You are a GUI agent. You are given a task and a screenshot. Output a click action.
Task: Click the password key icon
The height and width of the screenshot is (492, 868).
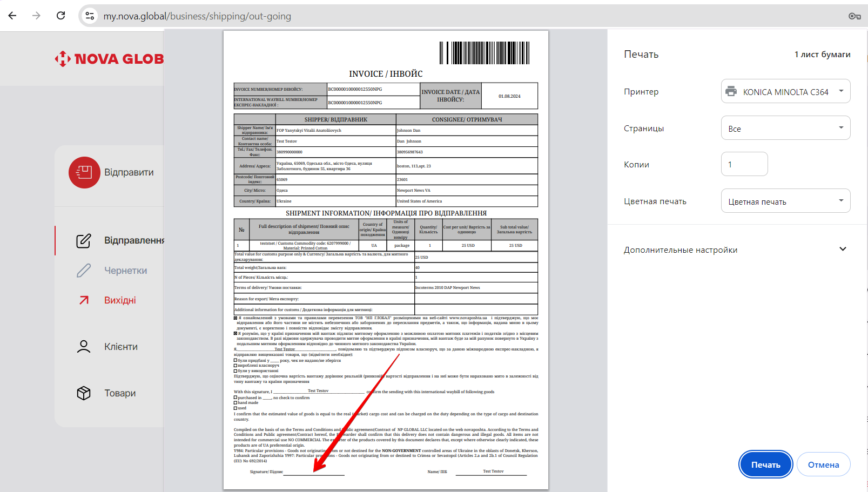pos(854,16)
